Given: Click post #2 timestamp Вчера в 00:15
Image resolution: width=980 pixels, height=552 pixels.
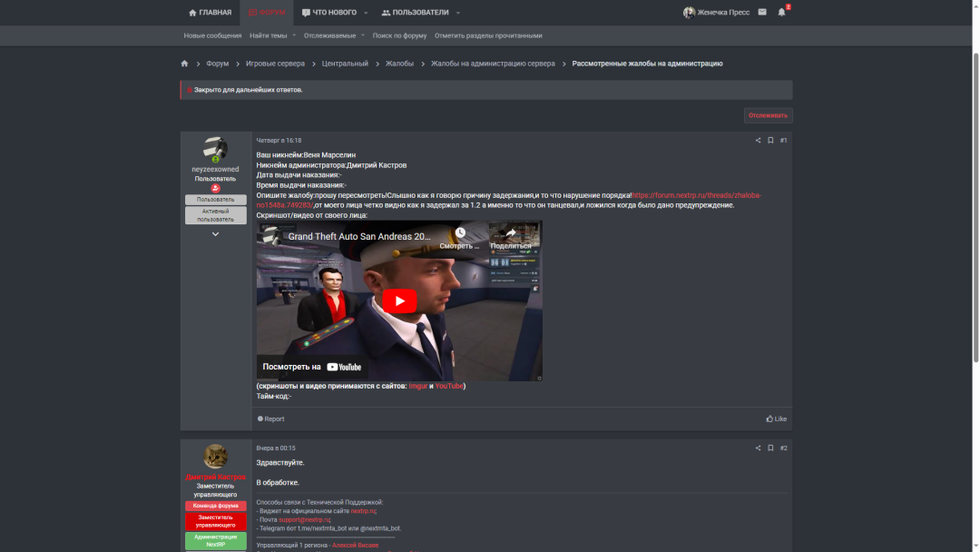Looking at the screenshot, I should [276, 448].
